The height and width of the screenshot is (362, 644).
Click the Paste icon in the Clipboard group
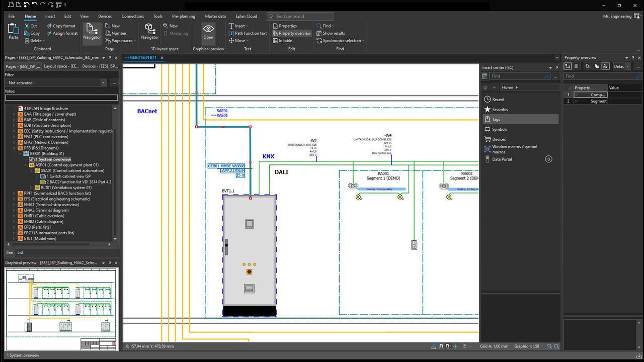(13, 32)
